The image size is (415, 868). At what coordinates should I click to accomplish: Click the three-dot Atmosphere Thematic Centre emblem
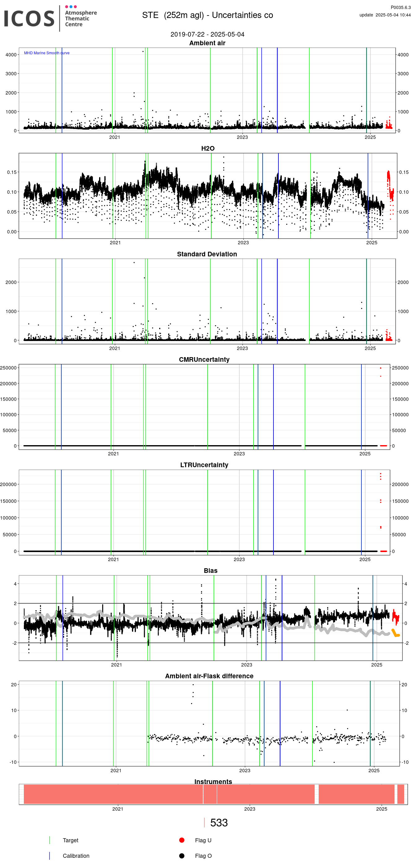click(x=71, y=7)
